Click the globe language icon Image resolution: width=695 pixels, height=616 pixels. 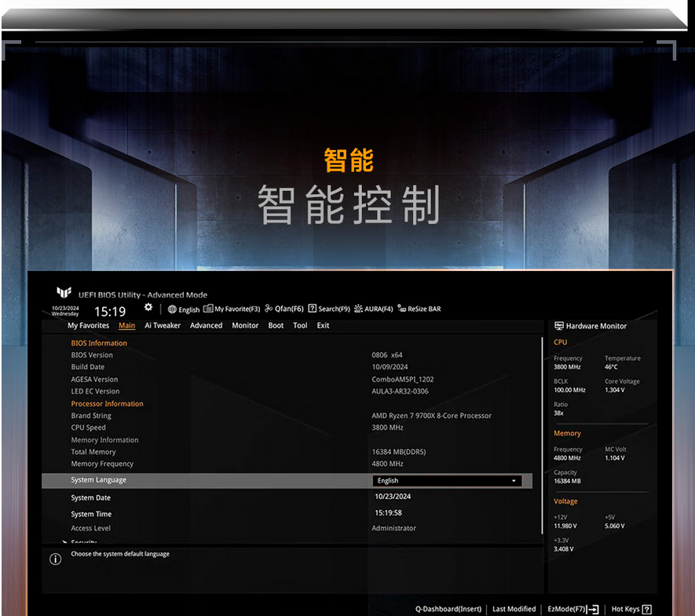click(x=172, y=310)
